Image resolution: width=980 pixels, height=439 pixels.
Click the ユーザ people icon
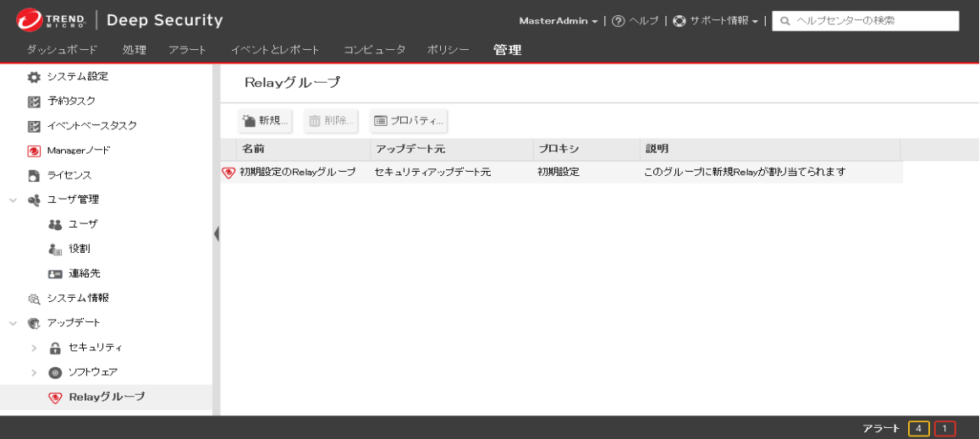(55, 224)
